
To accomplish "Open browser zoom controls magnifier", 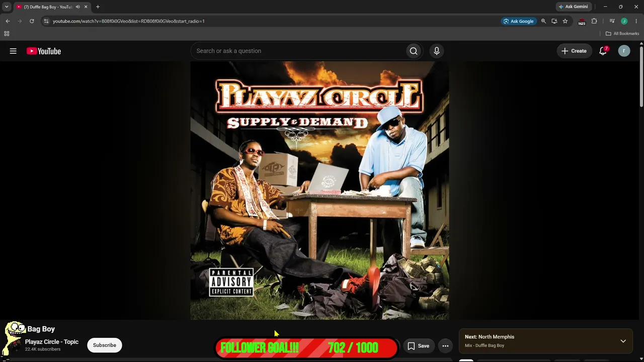I will click(x=543, y=21).
